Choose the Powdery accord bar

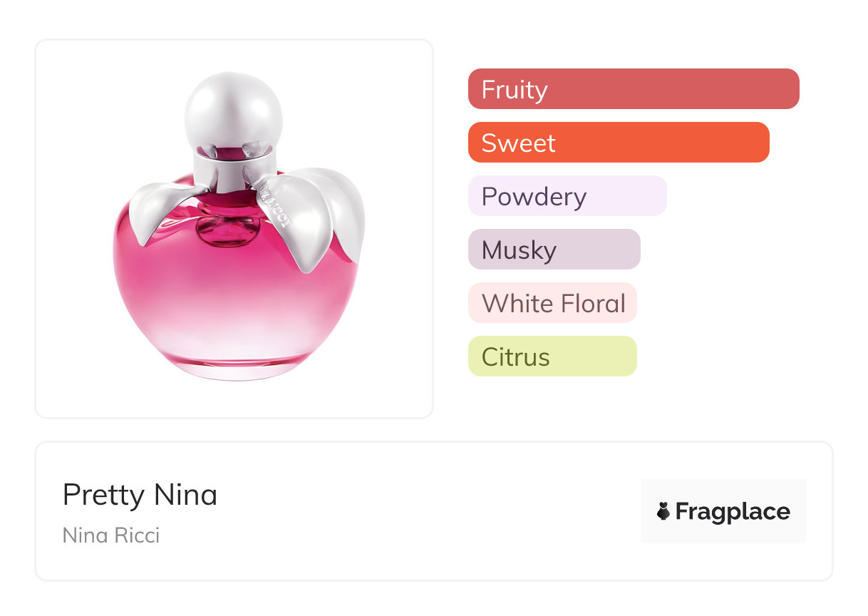point(567,196)
